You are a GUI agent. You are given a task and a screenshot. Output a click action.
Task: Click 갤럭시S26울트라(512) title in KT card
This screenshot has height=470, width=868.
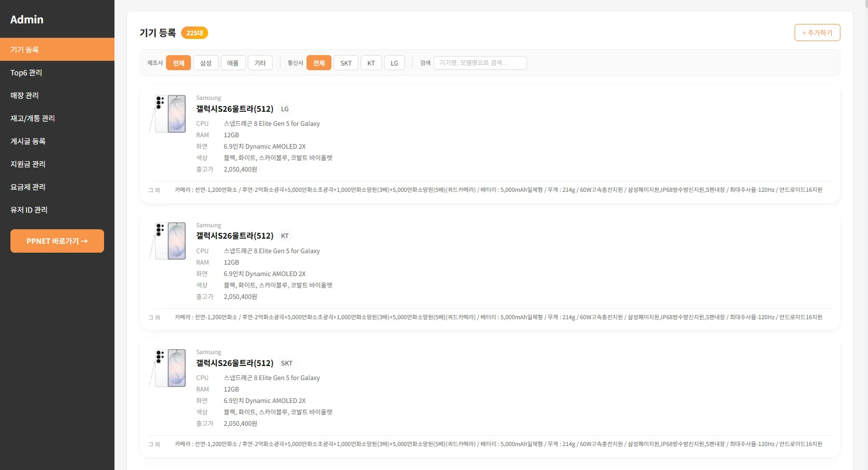click(x=235, y=236)
